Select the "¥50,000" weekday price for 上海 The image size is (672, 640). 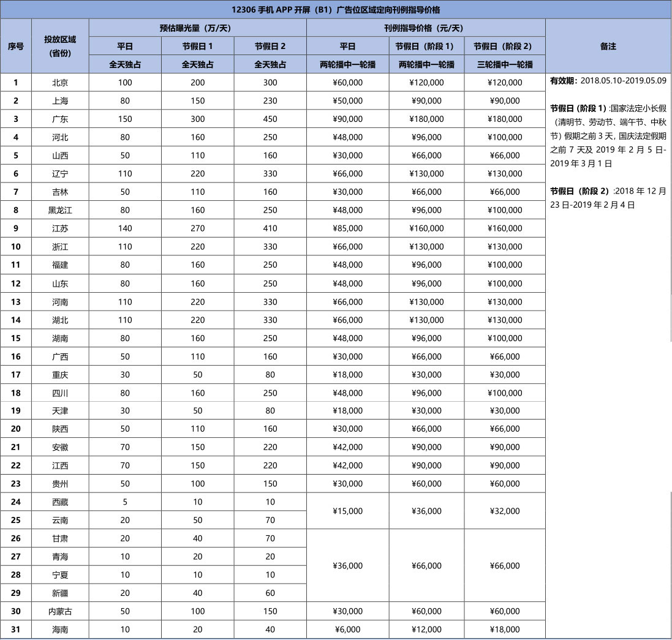(347, 100)
